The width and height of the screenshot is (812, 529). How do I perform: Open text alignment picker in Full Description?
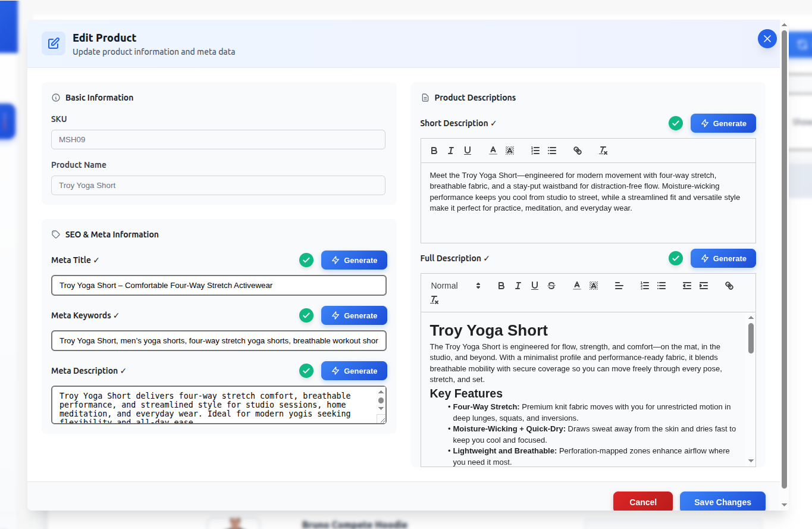click(x=619, y=286)
